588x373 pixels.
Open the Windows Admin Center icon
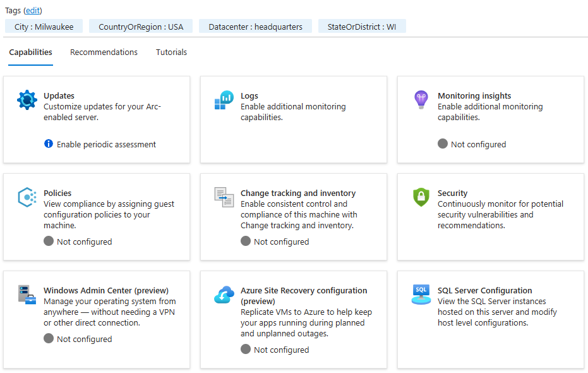point(27,295)
